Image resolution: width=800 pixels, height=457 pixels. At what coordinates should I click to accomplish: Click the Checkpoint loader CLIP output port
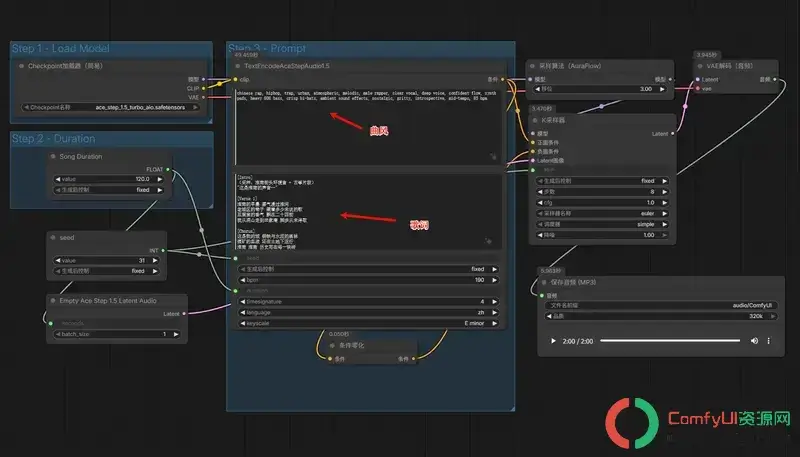point(203,88)
